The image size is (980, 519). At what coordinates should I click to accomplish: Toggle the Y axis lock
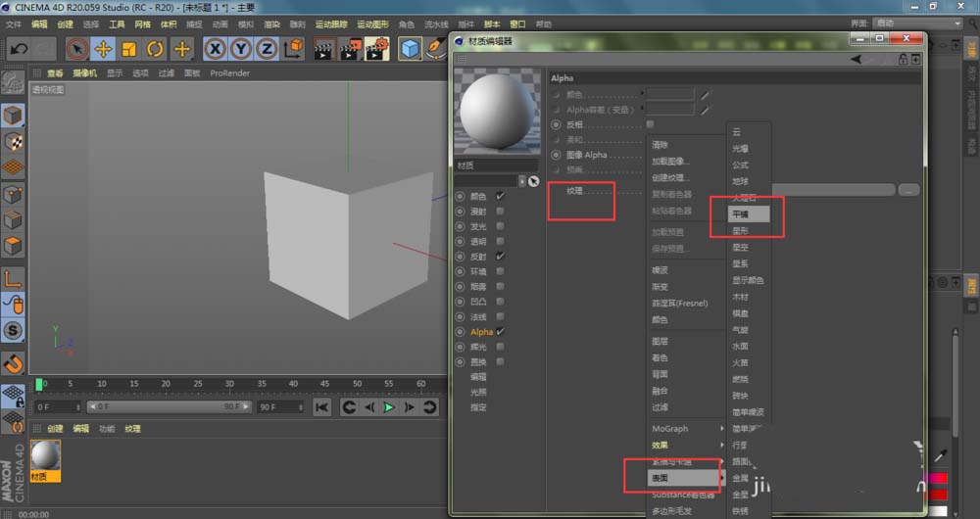pos(241,49)
